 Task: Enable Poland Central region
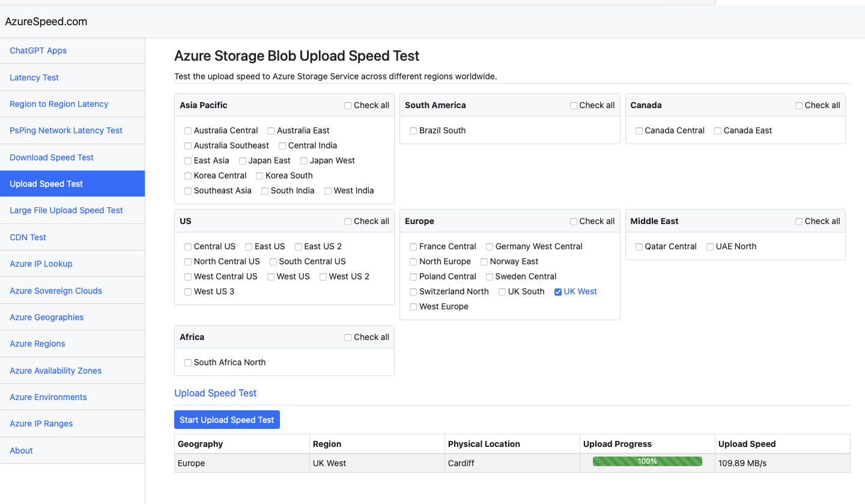tap(413, 277)
